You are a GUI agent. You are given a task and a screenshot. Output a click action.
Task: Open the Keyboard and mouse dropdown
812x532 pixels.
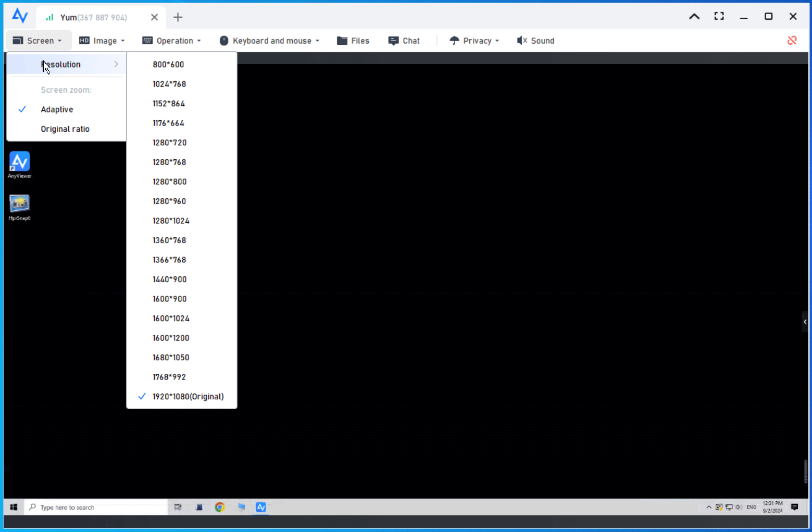[x=269, y=41]
